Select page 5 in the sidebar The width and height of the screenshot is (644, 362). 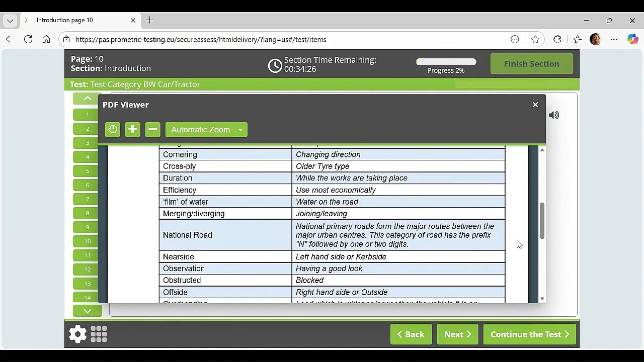pyautogui.click(x=88, y=171)
